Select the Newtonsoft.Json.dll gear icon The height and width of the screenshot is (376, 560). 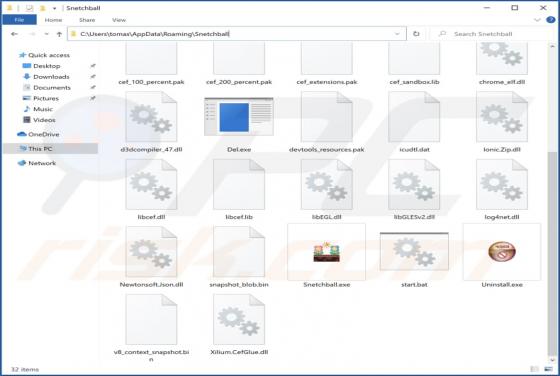pyautogui.click(x=151, y=252)
